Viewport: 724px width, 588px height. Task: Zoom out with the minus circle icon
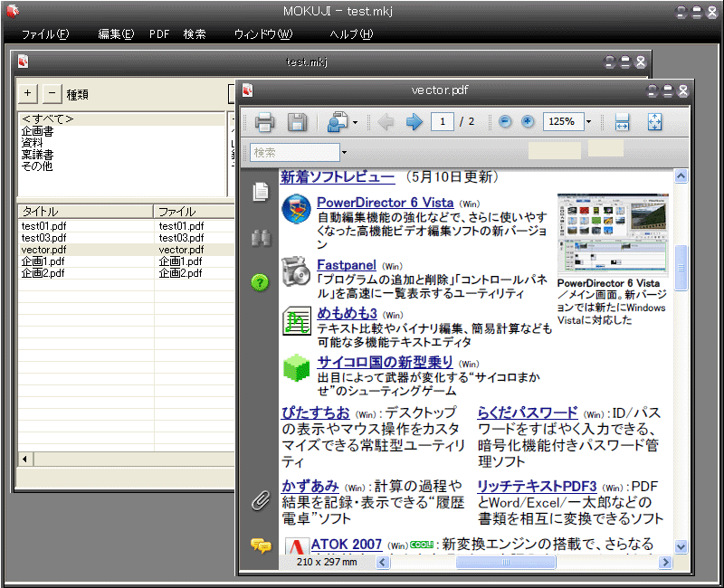point(505,121)
